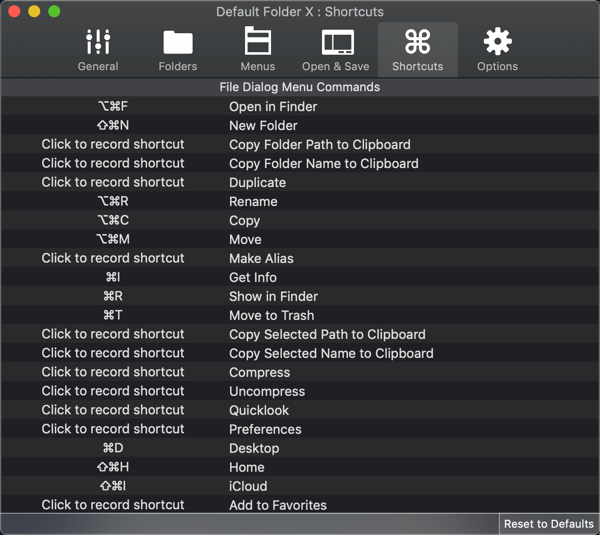The width and height of the screenshot is (600, 535).
Task: Select the Duplicate command label
Action: click(x=258, y=183)
